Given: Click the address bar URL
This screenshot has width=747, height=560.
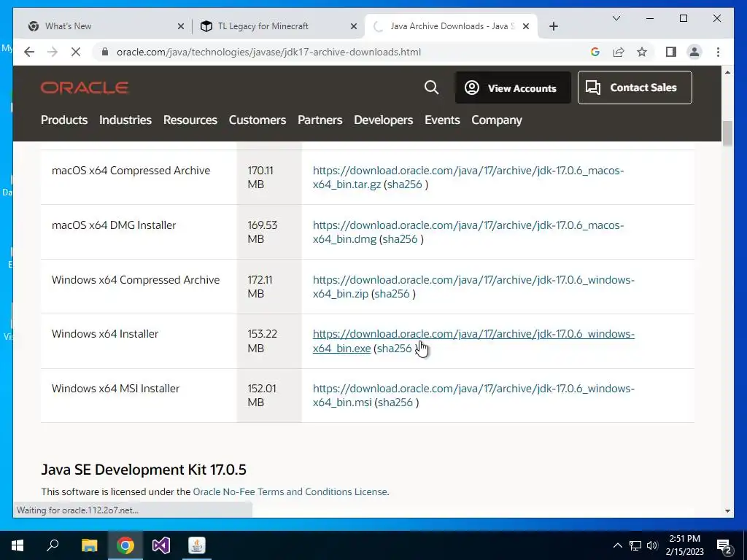Looking at the screenshot, I should click(268, 52).
